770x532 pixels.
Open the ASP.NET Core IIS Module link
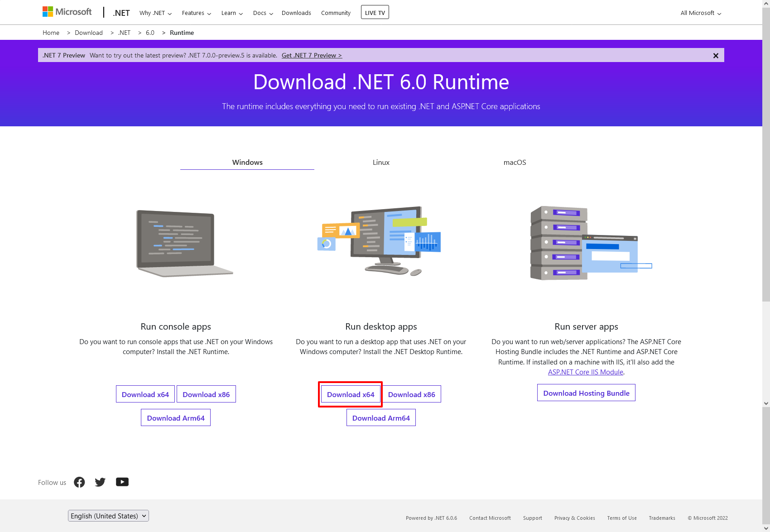585,372
